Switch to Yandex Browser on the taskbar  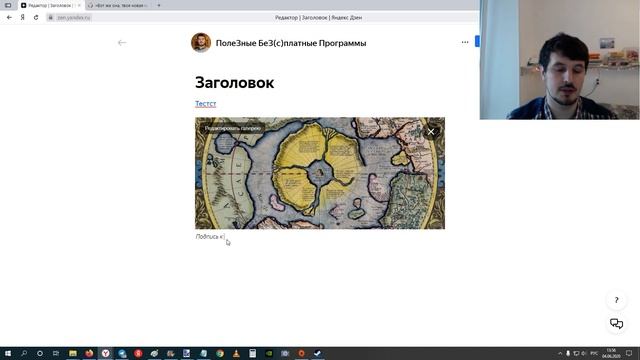click(105, 353)
